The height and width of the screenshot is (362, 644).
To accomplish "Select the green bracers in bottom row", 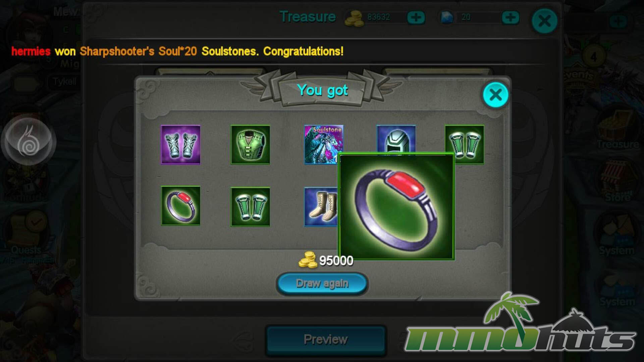I will [250, 207].
